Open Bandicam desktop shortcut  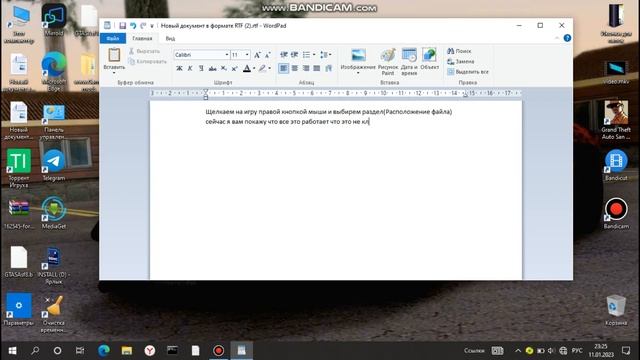click(616, 213)
